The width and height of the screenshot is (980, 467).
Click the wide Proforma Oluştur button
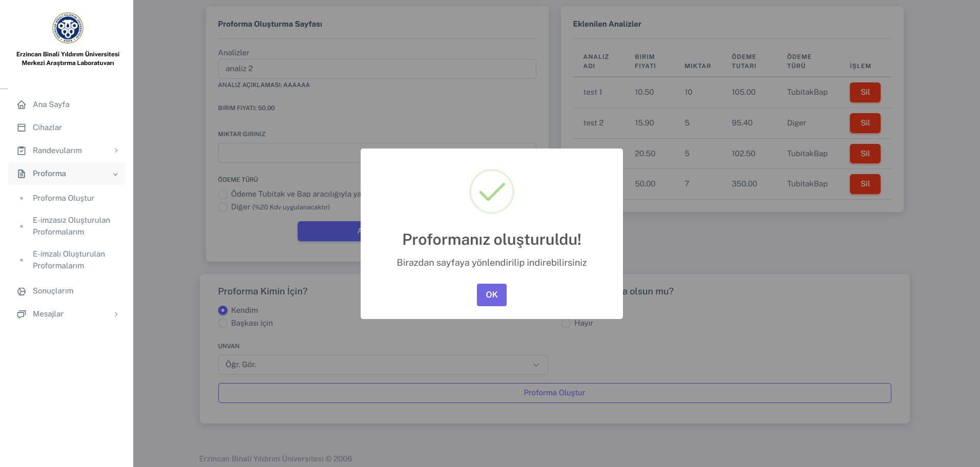click(x=554, y=393)
